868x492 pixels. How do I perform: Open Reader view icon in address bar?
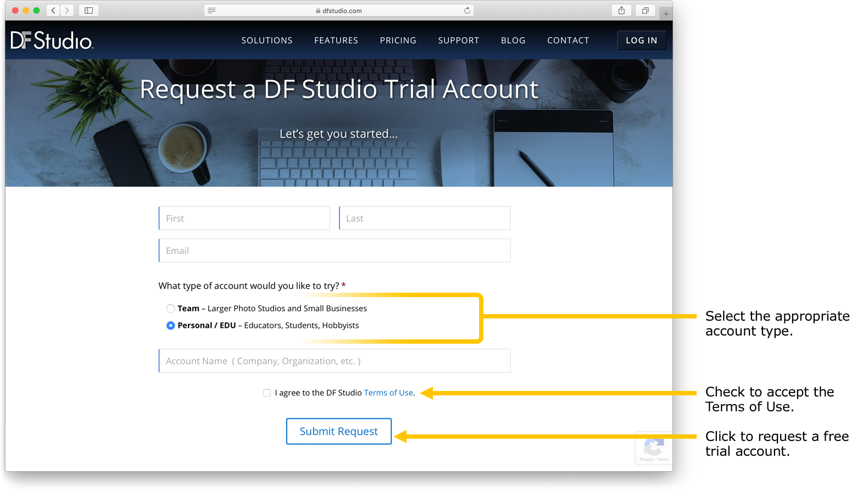point(212,10)
